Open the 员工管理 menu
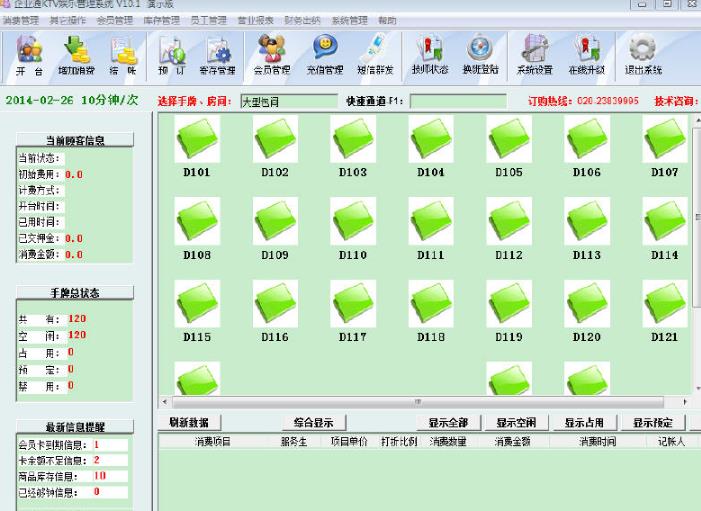 tap(208, 21)
